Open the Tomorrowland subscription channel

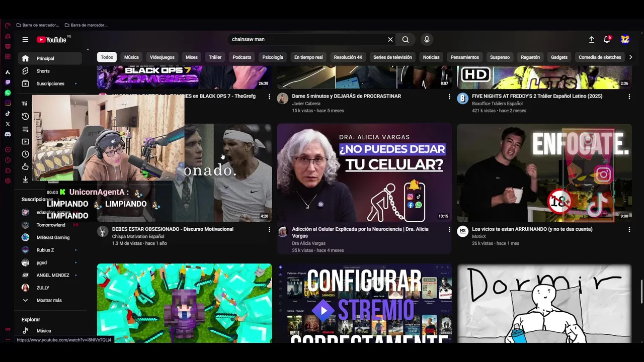(x=50, y=225)
